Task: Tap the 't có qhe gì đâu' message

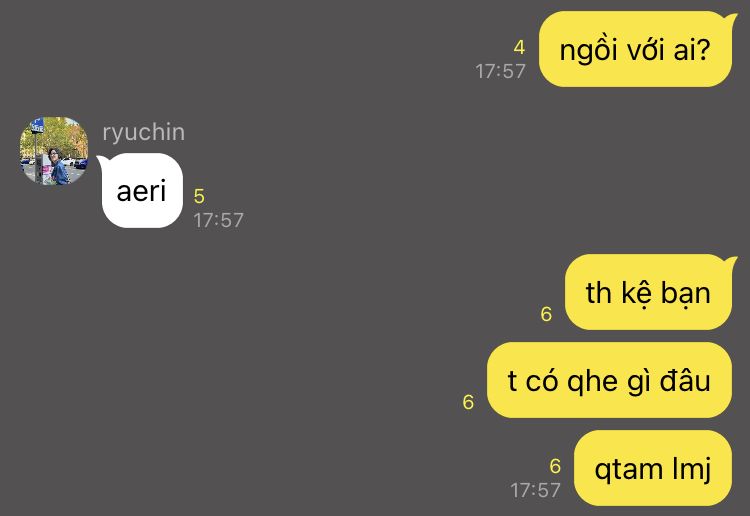Action: coord(609,380)
